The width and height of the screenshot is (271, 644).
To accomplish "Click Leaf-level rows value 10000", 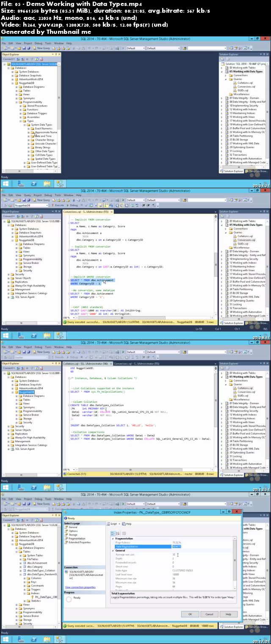I will coord(175,574).
